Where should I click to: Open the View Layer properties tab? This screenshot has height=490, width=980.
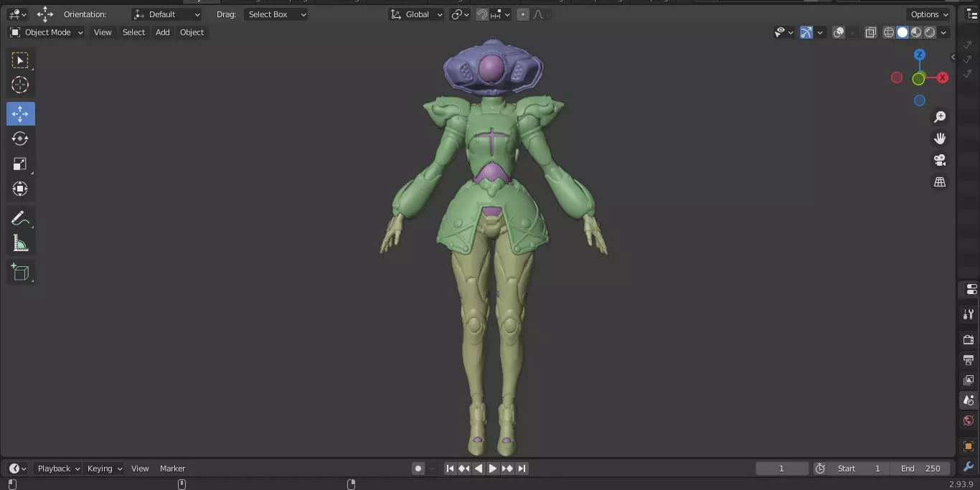click(969, 380)
